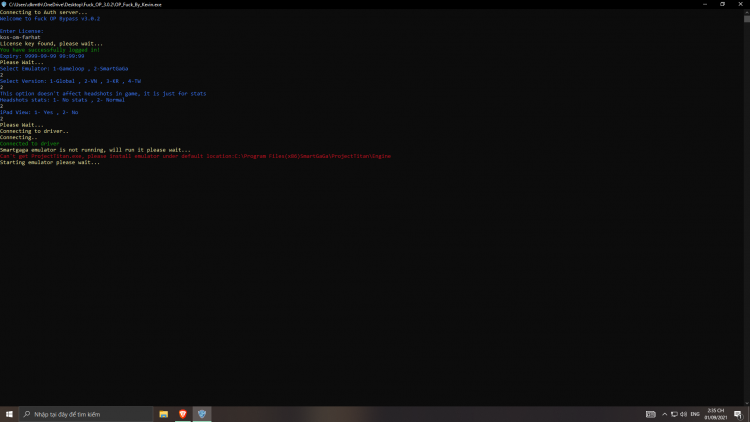Click the console vertical scrollbar thumb
The image size is (750, 422).
[x=747, y=19]
